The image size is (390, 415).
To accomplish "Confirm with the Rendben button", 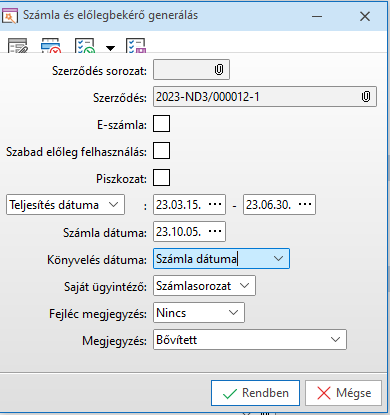I will [255, 393].
